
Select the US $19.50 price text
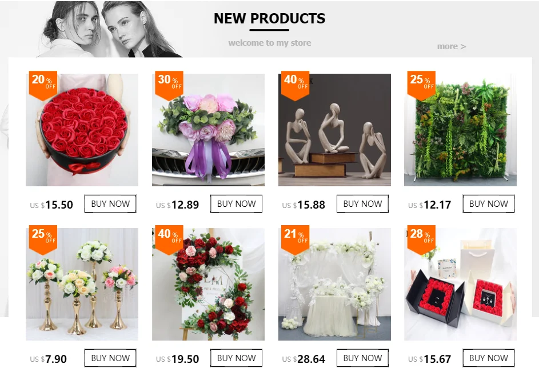[177, 359]
